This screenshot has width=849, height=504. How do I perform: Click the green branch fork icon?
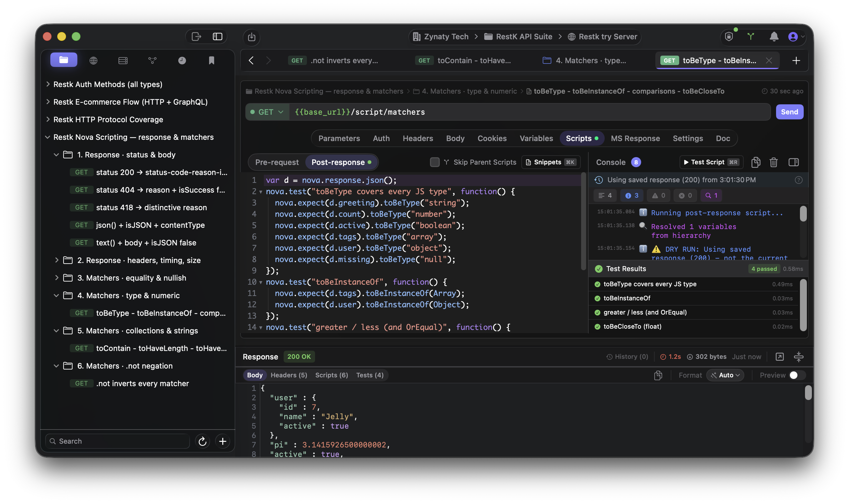(x=751, y=36)
